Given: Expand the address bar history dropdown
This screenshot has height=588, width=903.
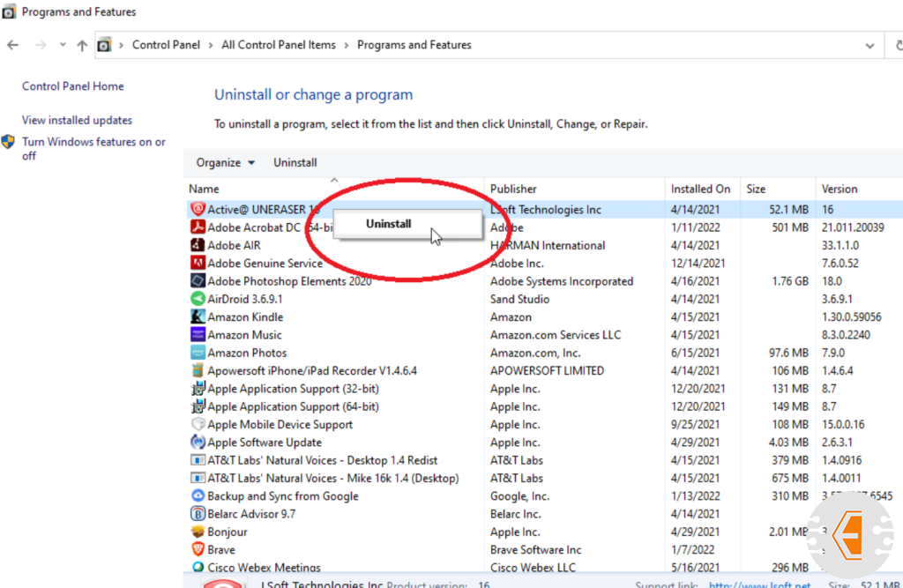Looking at the screenshot, I should pyautogui.click(x=870, y=45).
